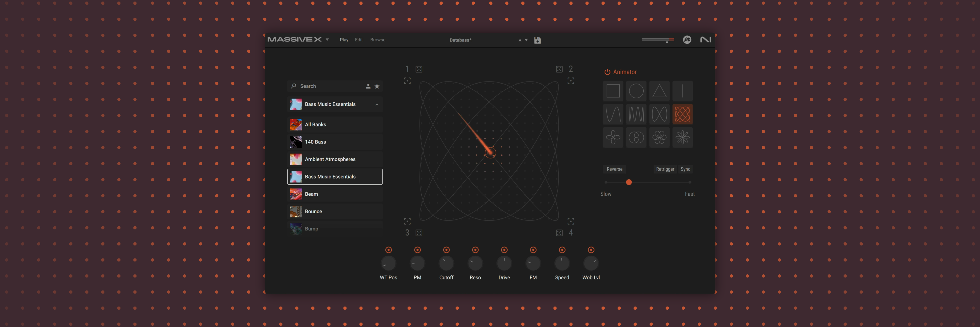Select the circle animator shape
The image size is (980, 327).
[x=636, y=91]
